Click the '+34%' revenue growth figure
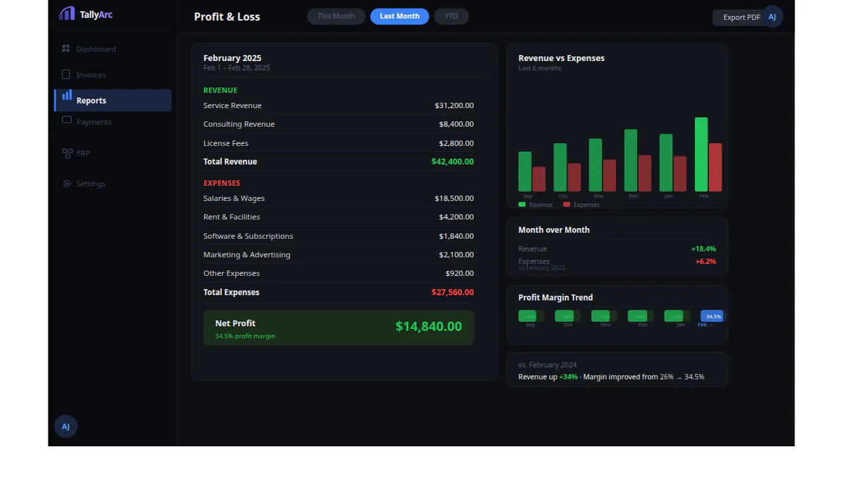Screen dimensions: 843x504 click(x=568, y=377)
